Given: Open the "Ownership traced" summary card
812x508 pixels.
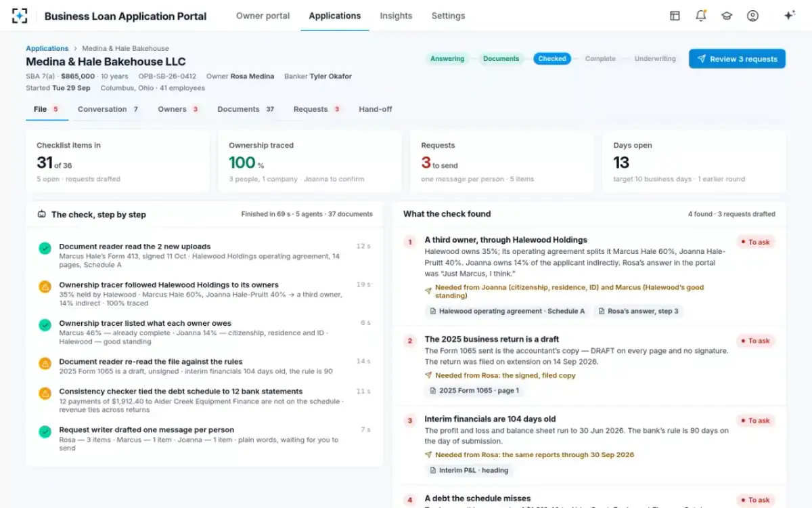Looking at the screenshot, I should [310, 162].
